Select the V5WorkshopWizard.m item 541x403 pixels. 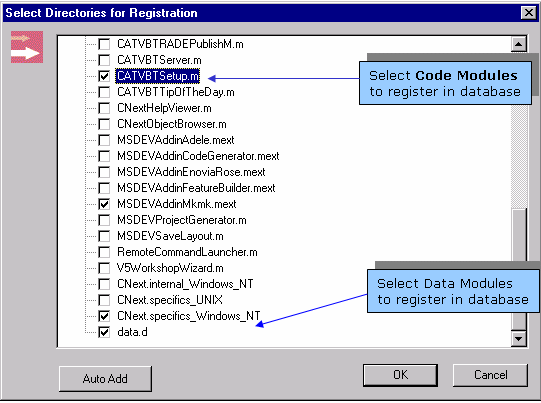[x=170, y=268]
